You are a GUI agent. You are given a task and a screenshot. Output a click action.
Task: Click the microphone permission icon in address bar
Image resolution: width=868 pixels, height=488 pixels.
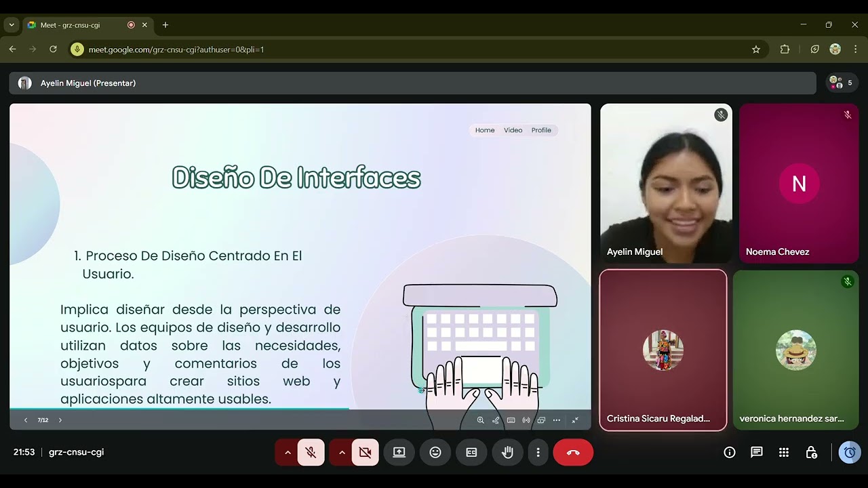[x=77, y=49]
